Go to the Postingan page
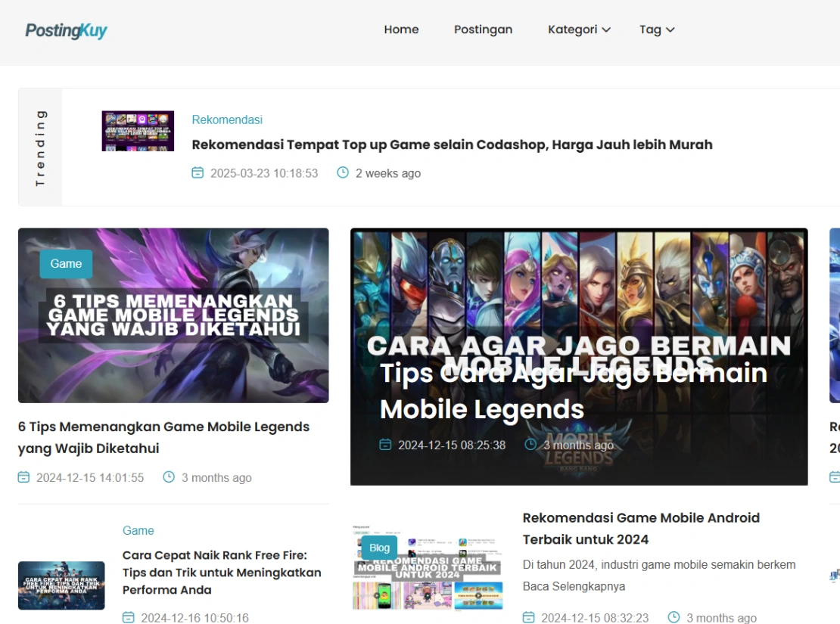 click(483, 29)
